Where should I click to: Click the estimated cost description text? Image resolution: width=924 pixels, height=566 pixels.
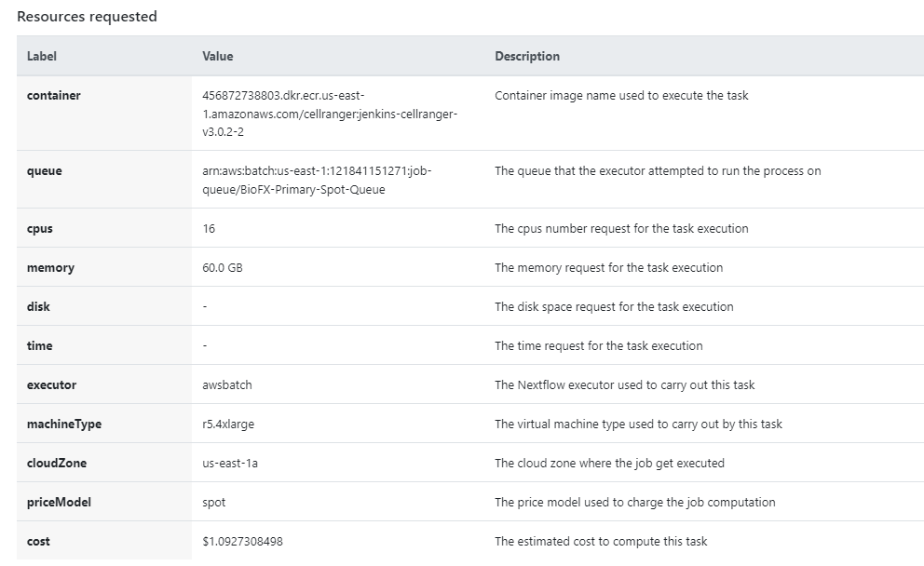(x=601, y=541)
